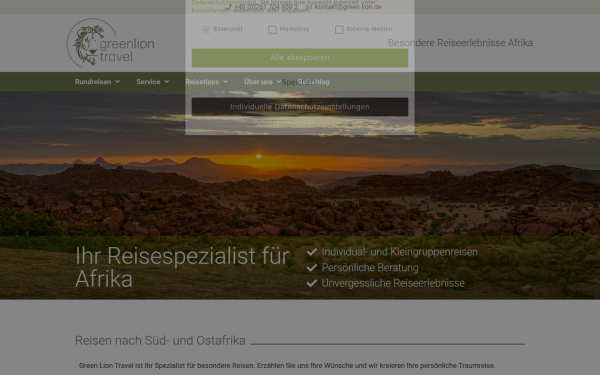This screenshot has width=600, height=375.
Task: Click heading Ihr Reisespezialist für Afrika
Action: [182, 267]
